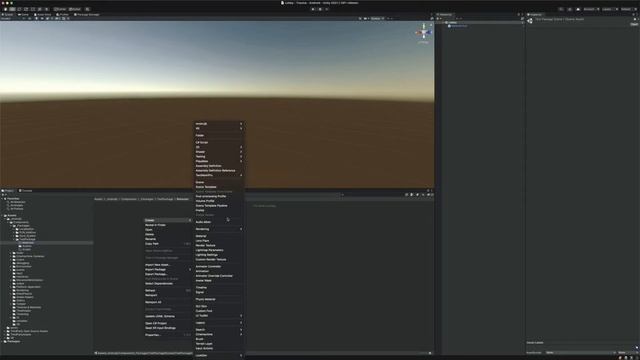This screenshot has width=640, height=360.
Task: Switch to the Console tab
Action: coord(26,191)
